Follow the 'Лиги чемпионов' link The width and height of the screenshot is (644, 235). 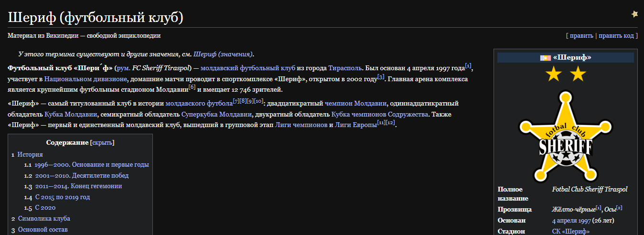coord(301,125)
